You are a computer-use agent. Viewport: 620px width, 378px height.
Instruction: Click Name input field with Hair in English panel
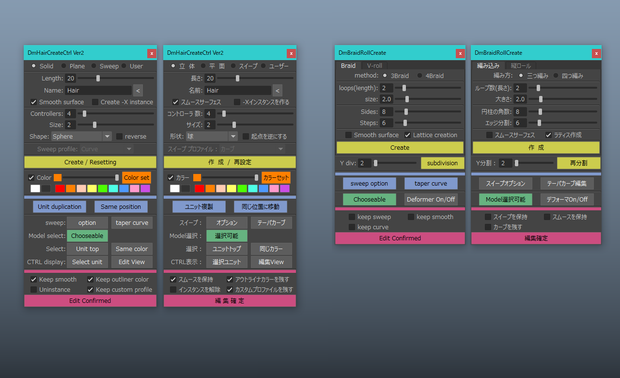click(x=98, y=91)
